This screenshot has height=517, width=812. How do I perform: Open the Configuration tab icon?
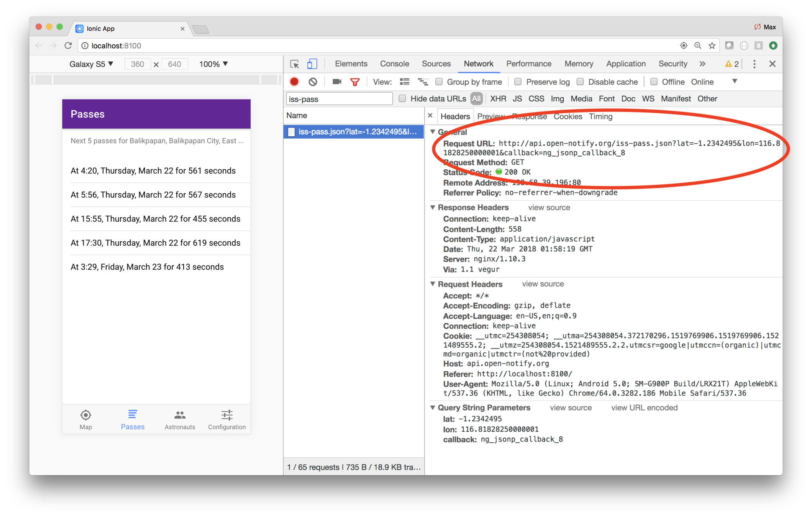[x=227, y=415]
